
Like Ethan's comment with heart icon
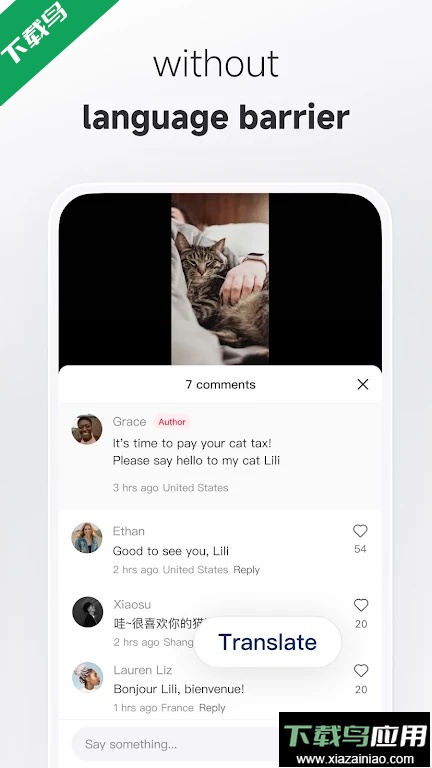tap(360, 531)
